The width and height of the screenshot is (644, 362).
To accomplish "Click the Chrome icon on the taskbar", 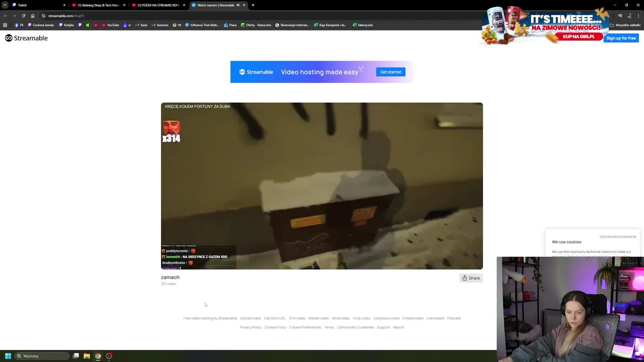I will [x=98, y=356].
